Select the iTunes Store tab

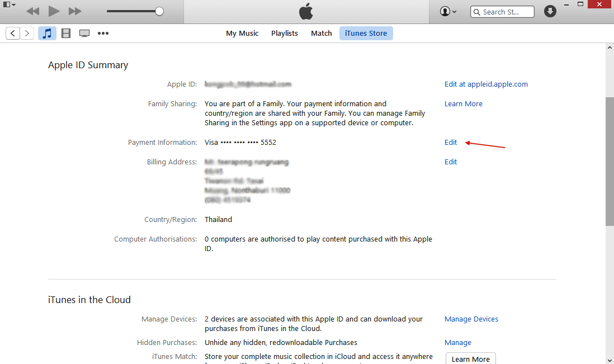click(366, 34)
